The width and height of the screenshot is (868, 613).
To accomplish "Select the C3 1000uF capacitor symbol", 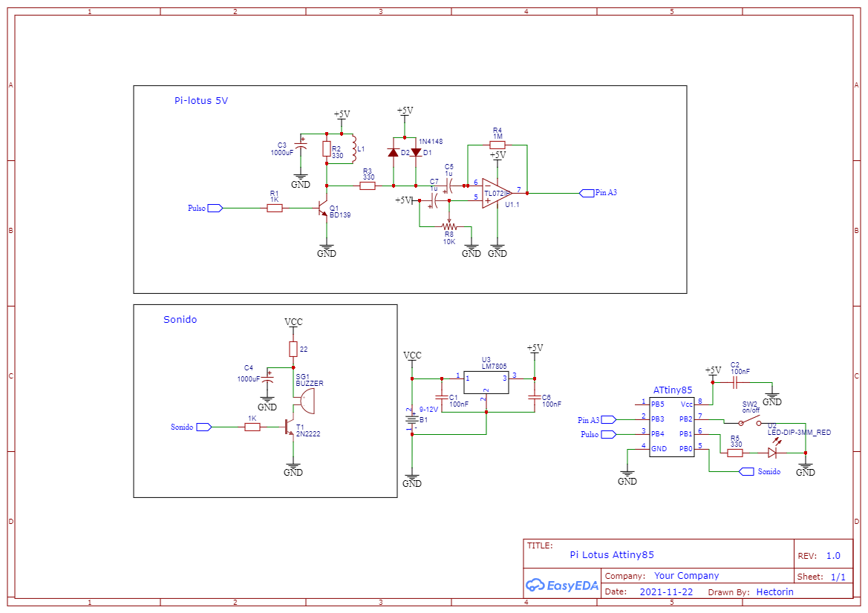I will pyautogui.click(x=301, y=147).
